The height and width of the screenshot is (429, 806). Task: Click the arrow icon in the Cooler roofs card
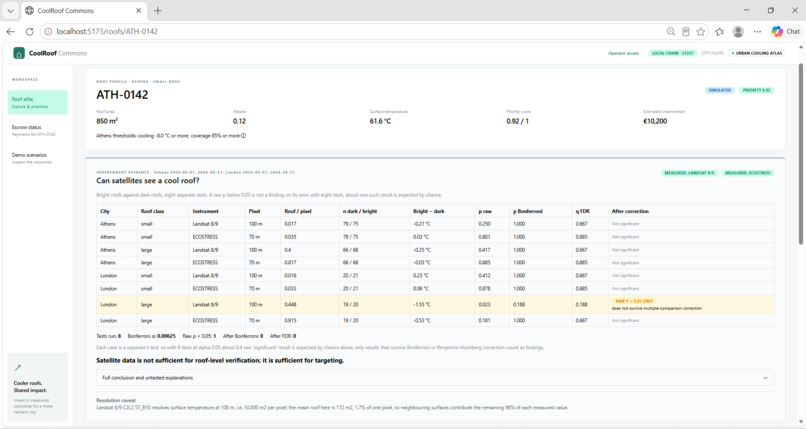(x=18, y=367)
